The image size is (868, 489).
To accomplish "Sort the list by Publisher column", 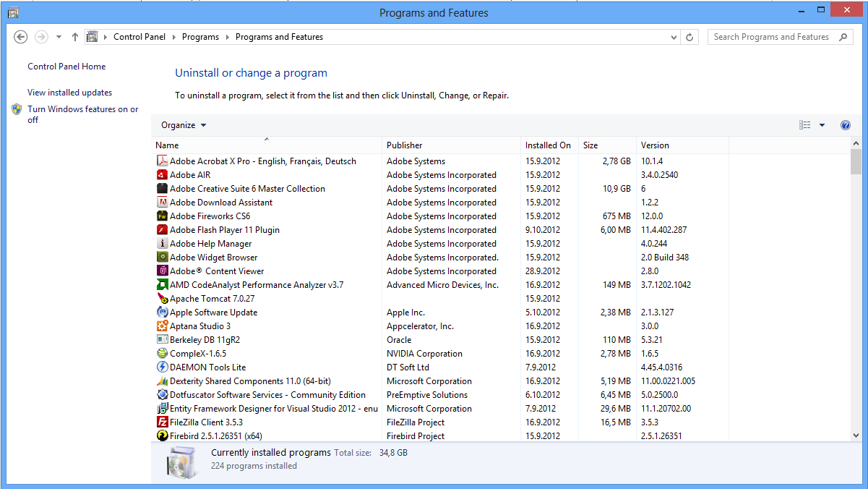I will pos(405,145).
